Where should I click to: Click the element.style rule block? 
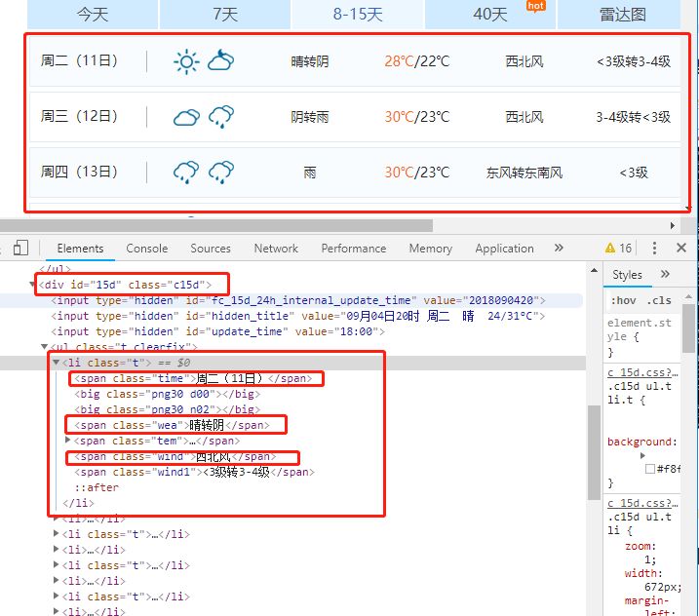[642, 337]
